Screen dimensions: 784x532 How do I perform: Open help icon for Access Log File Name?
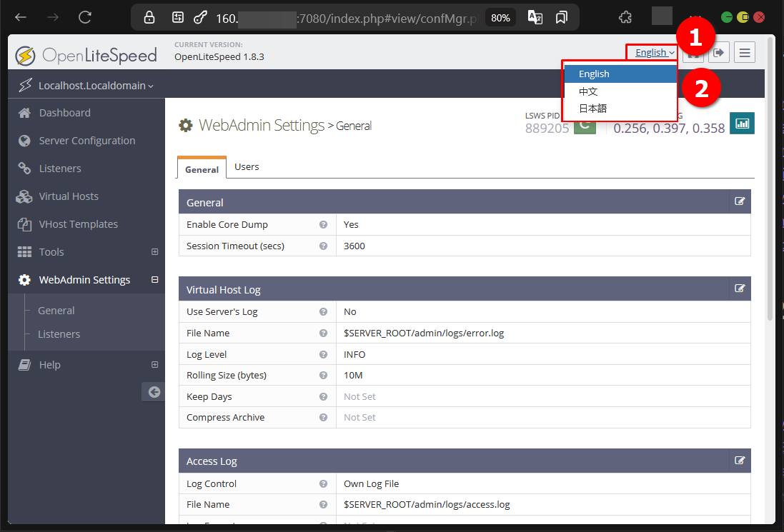click(324, 505)
